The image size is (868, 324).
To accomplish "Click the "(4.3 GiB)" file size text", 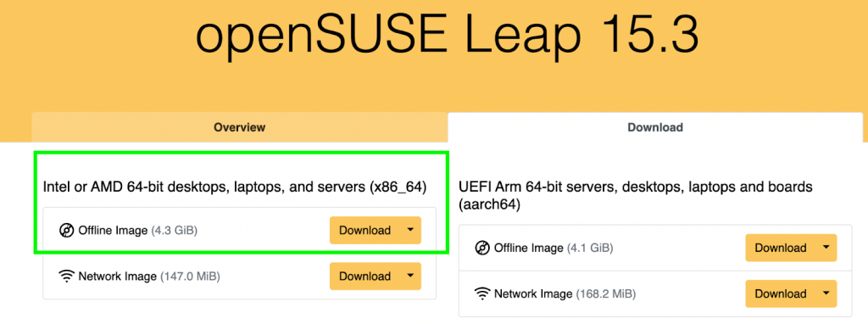I will point(174,231).
